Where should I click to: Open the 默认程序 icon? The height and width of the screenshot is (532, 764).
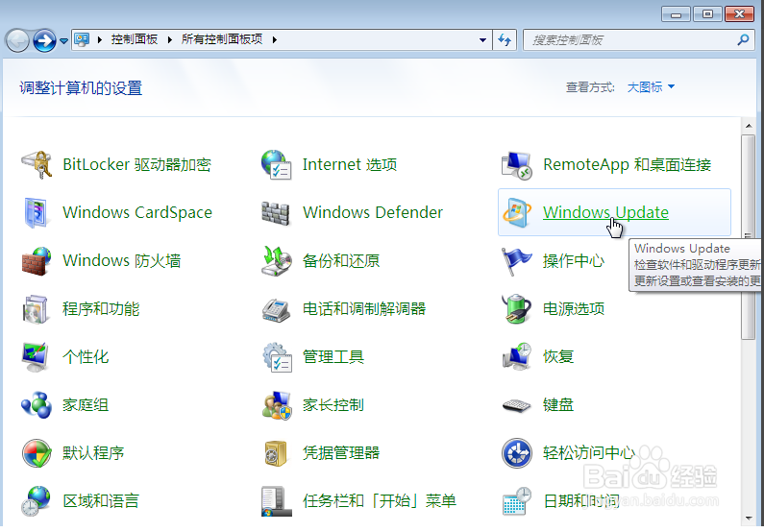pyautogui.click(x=37, y=453)
